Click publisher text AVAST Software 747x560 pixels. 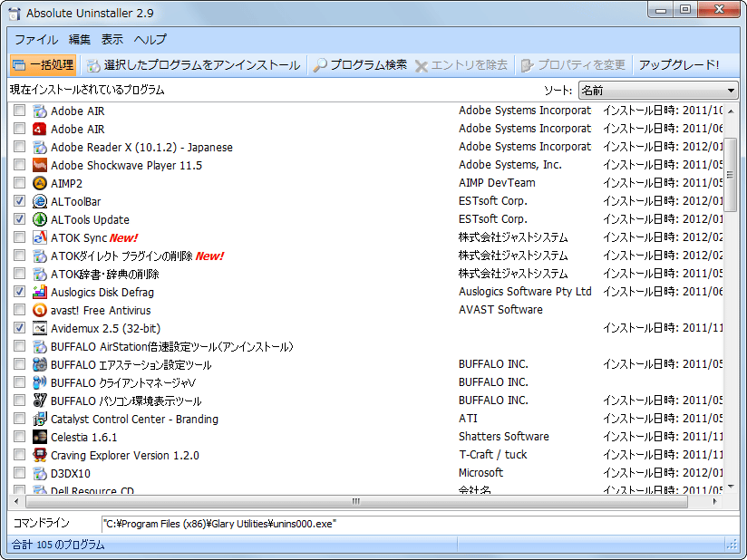(x=500, y=310)
